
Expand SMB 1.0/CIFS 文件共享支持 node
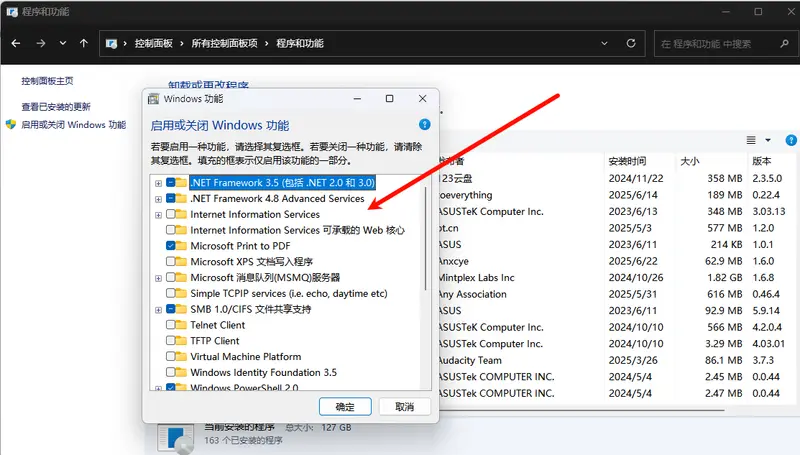158,310
